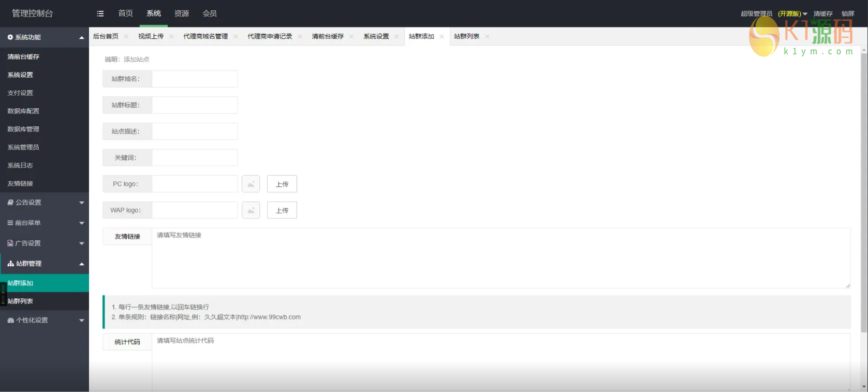This screenshot has width=868, height=392.
Task: Click 锁屏 to lock the screen
Action: click(848, 13)
